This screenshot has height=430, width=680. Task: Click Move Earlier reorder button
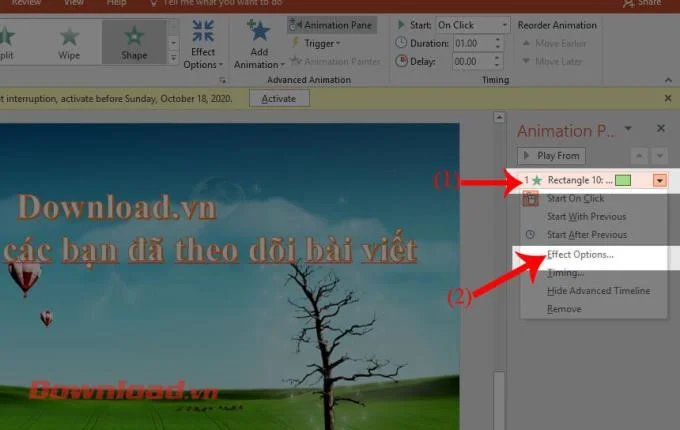point(555,43)
